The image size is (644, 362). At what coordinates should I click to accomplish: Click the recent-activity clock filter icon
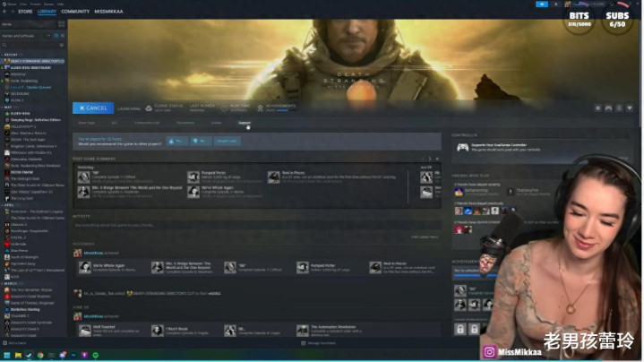click(x=56, y=36)
